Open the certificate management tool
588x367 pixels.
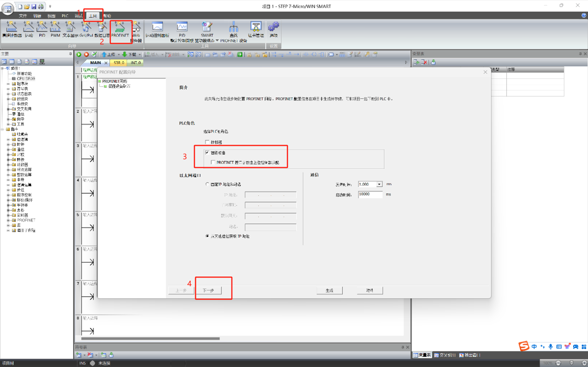point(256,30)
